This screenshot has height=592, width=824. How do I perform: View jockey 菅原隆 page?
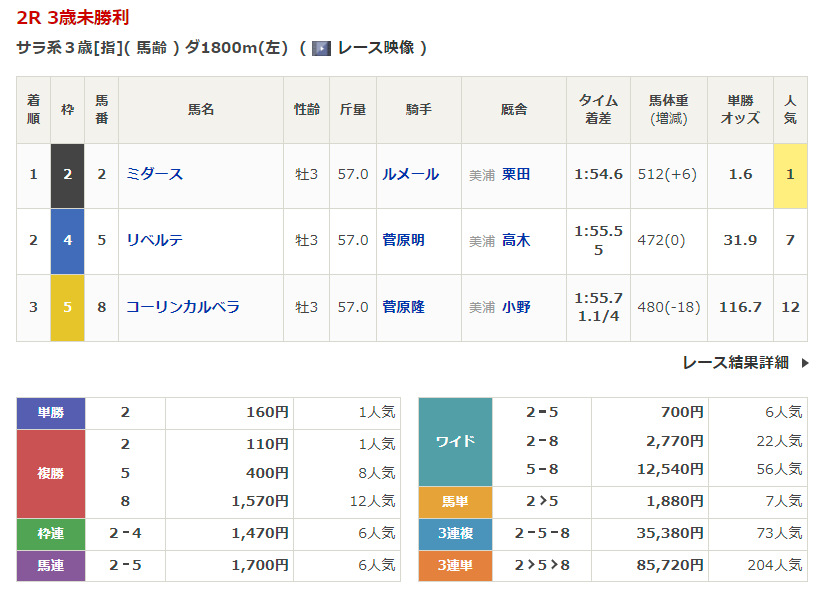(x=403, y=307)
